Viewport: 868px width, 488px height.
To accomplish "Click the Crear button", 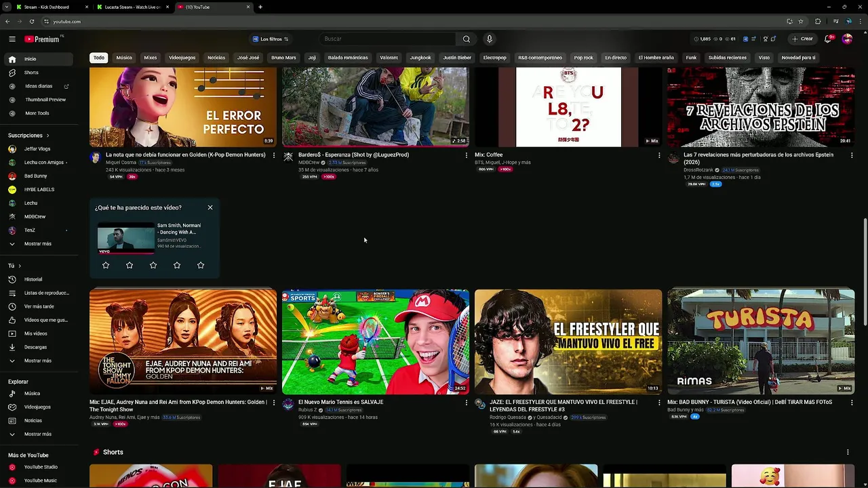I will (x=802, y=39).
